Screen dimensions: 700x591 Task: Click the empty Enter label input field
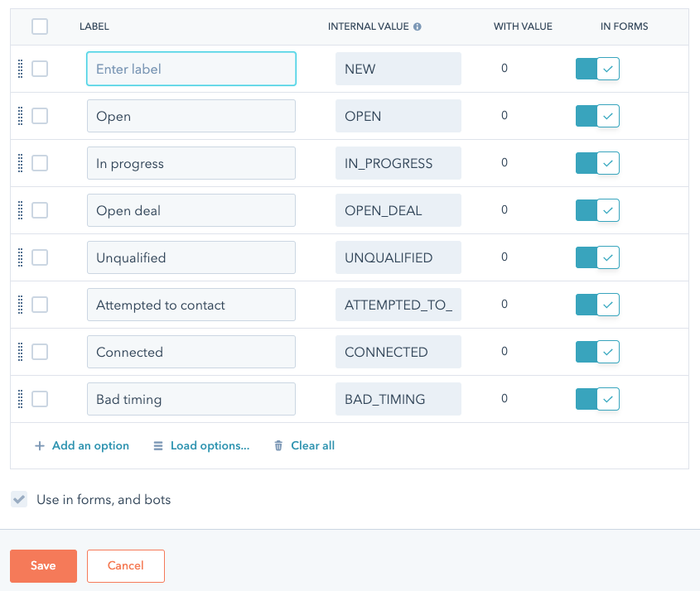(x=191, y=69)
